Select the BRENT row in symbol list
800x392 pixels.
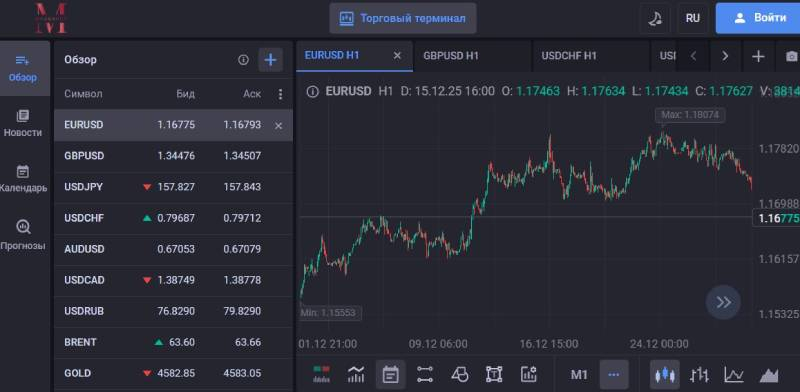tap(173, 342)
